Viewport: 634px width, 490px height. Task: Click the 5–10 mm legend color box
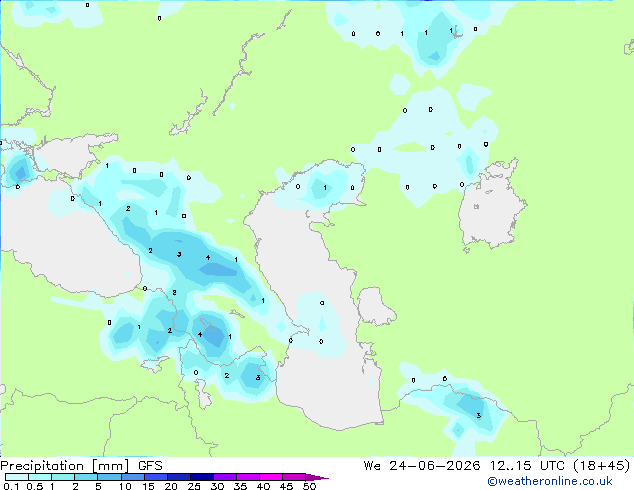coord(109,477)
